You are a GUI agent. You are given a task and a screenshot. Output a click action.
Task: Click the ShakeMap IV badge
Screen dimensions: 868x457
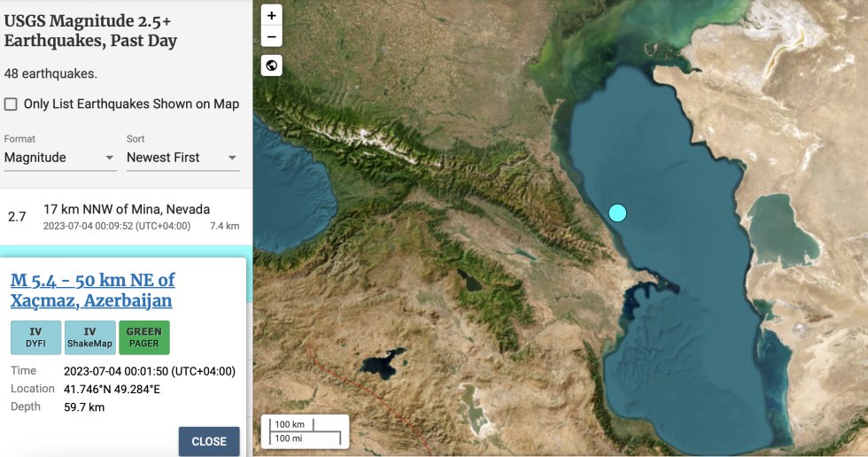[89, 337]
